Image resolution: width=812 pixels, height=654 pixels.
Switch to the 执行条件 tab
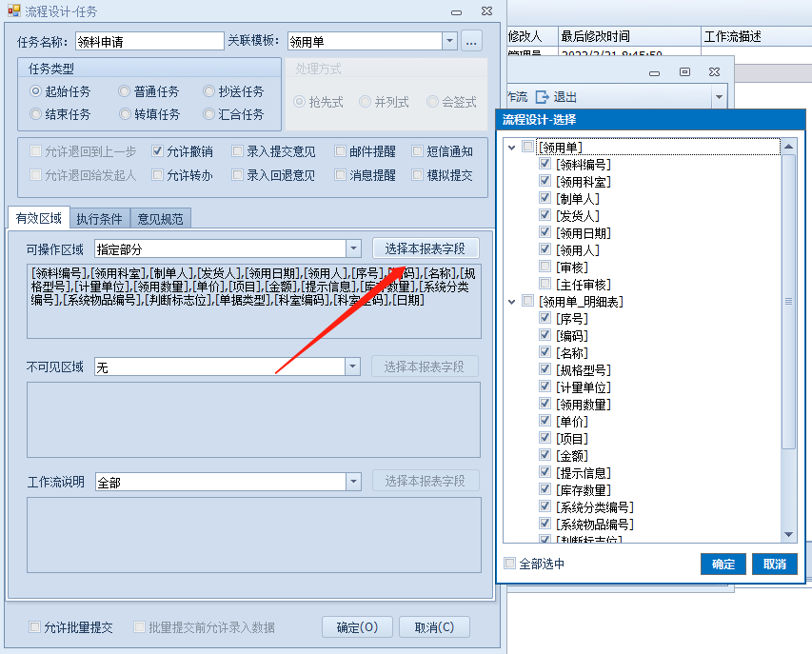[x=99, y=218]
